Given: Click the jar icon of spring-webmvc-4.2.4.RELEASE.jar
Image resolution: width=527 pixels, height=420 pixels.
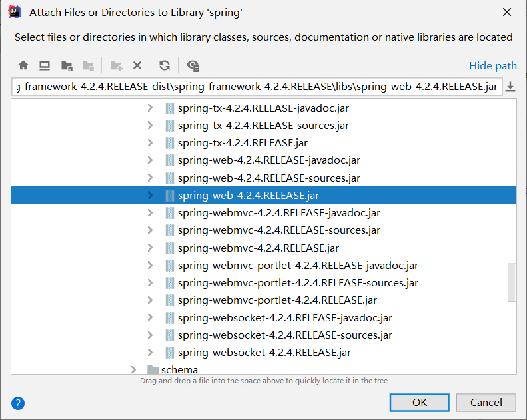Looking at the screenshot, I should click(x=170, y=248).
